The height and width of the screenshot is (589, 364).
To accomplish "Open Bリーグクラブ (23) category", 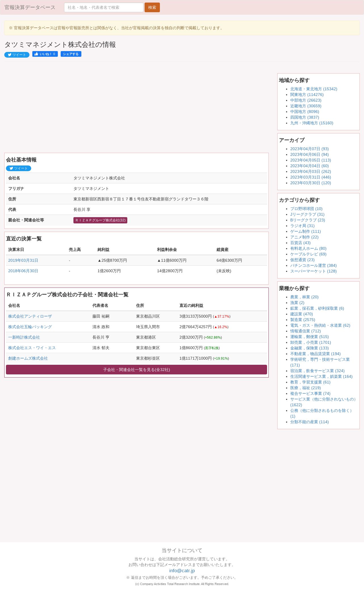I will point(308,220).
